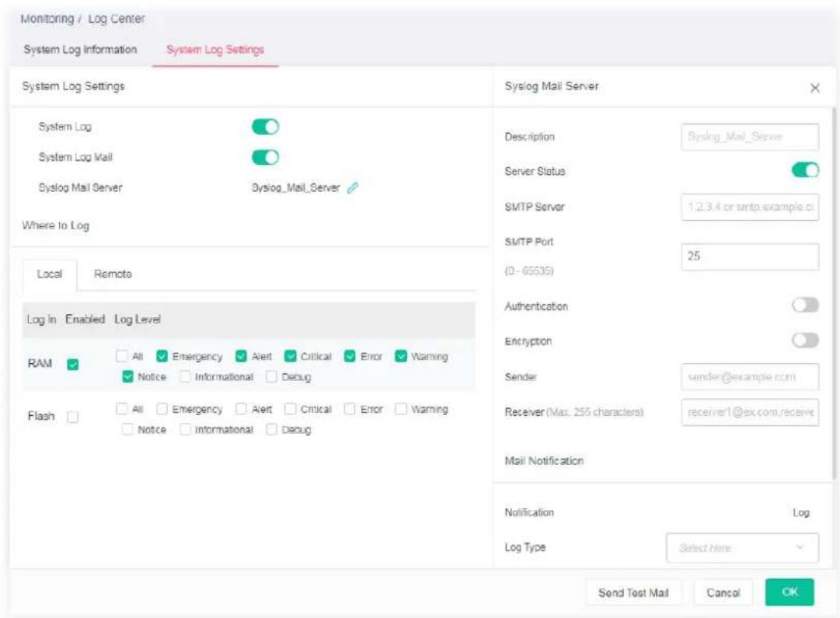Switch to the Remote tab
This screenshot has height=618, width=840.
click(113, 274)
